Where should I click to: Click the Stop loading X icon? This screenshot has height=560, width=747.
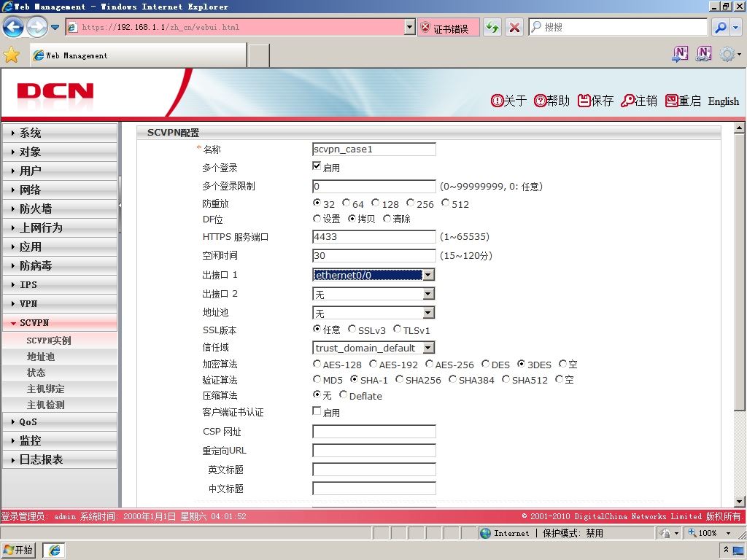tap(514, 27)
